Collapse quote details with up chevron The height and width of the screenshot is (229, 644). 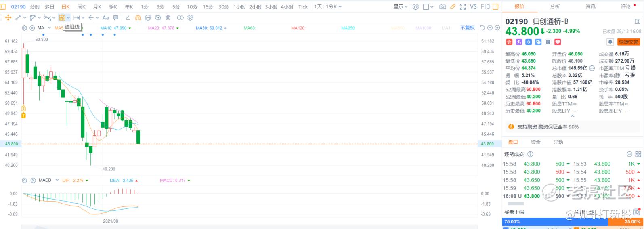572,116
